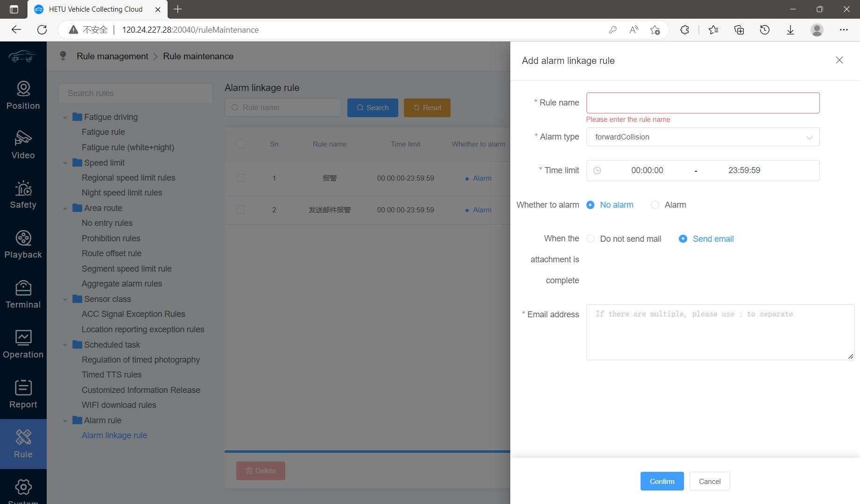Tick the checkbox for row 报警
Image resolution: width=860 pixels, height=504 pixels.
pos(240,178)
